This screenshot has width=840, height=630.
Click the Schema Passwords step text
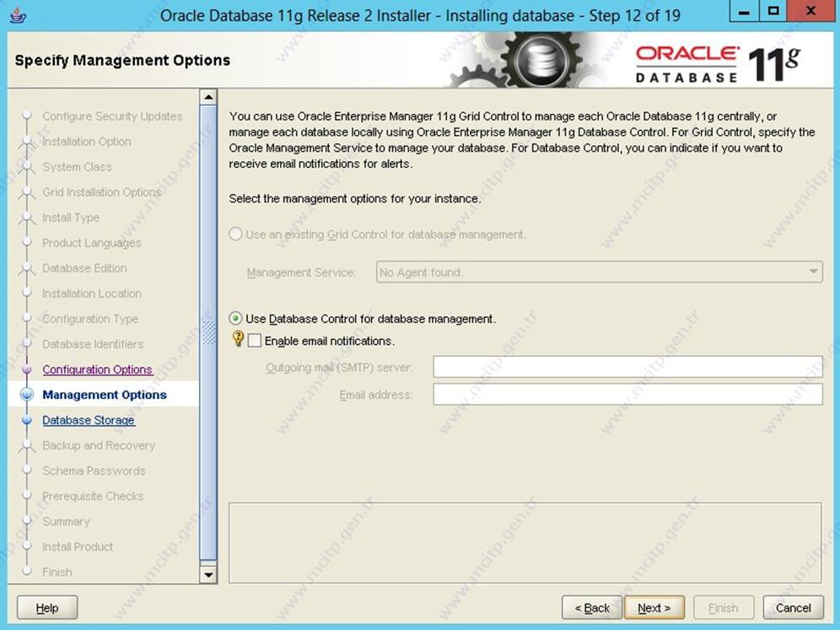pyautogui.click(x=94, y=471)
